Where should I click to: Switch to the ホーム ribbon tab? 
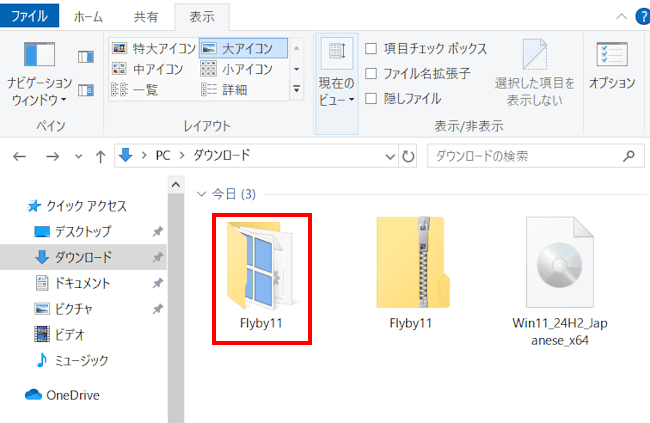(88, 17)
